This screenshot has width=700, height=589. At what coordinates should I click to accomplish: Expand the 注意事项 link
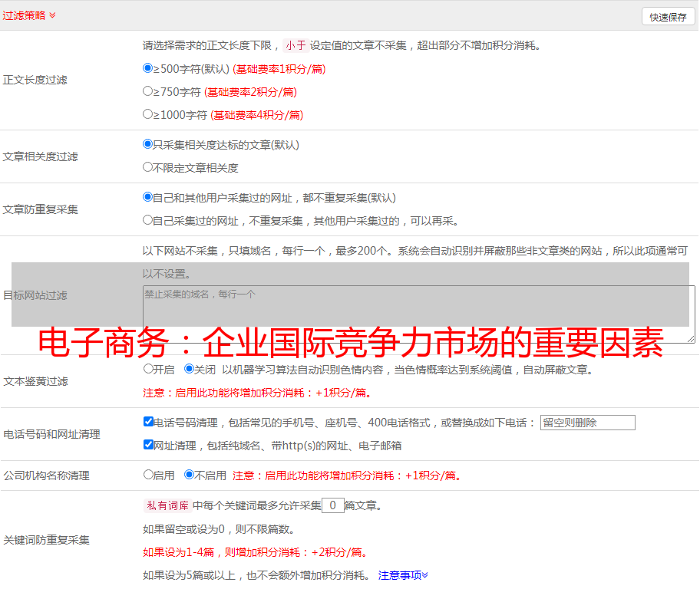[402, 574]
